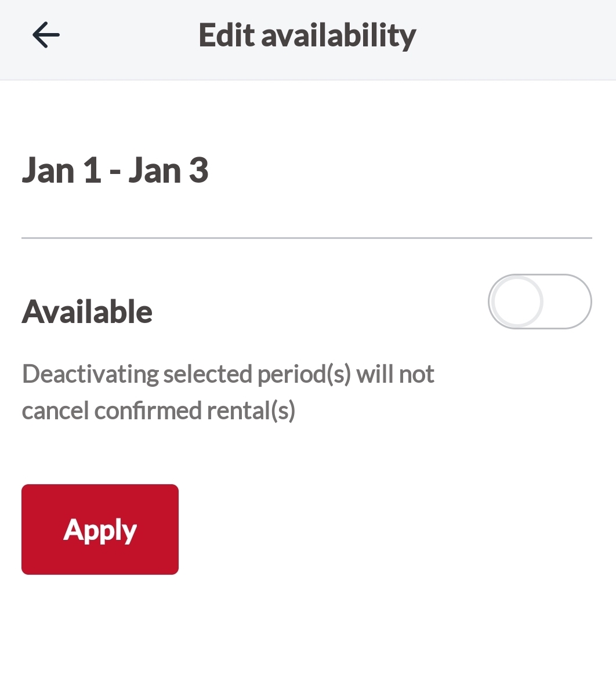
Task: Select the Edit availability title
Action: pos(307,35)
